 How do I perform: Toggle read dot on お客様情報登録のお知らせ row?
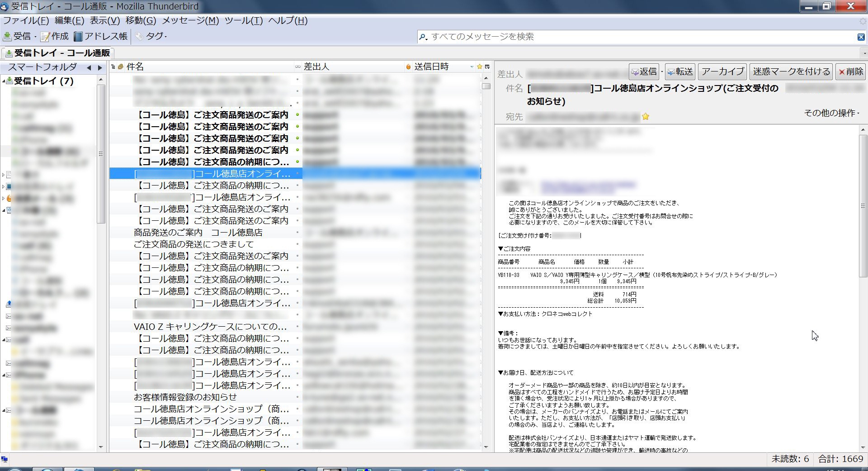click(297, 397)
